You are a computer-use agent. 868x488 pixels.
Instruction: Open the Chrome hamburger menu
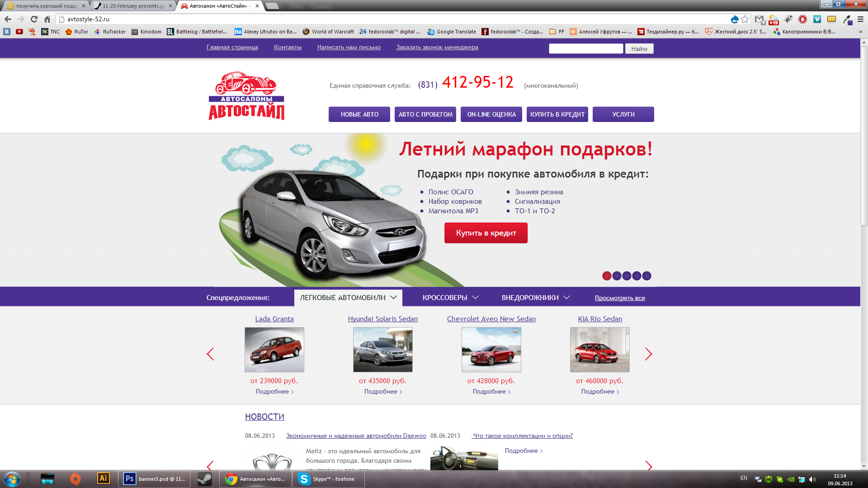(x=860, y=19)
